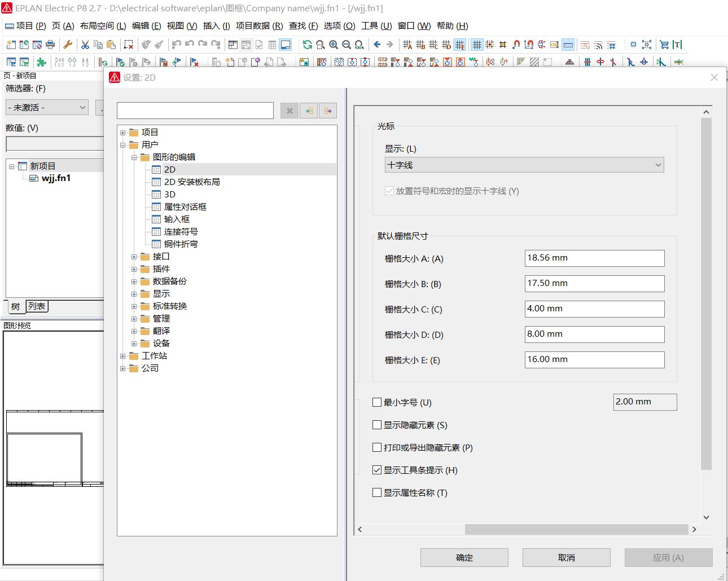
Task: Click the 确定 button
Action: [x=464, y=557]
